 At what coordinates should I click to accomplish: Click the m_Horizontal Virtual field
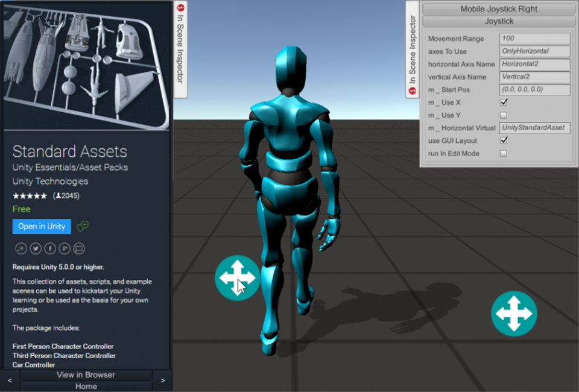coord(535,128)
